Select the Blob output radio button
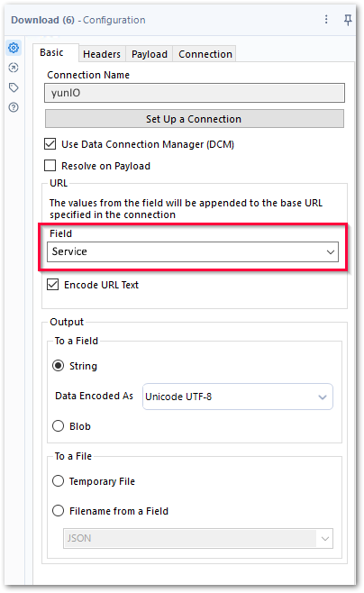The width and height of the screenshot is (364, 593). point(59,426)
